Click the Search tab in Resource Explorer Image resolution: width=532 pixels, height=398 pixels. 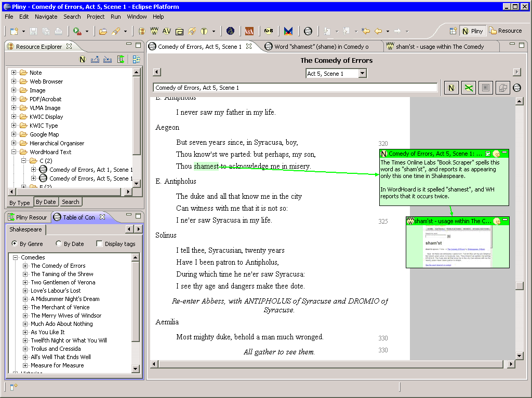point(71,202)
